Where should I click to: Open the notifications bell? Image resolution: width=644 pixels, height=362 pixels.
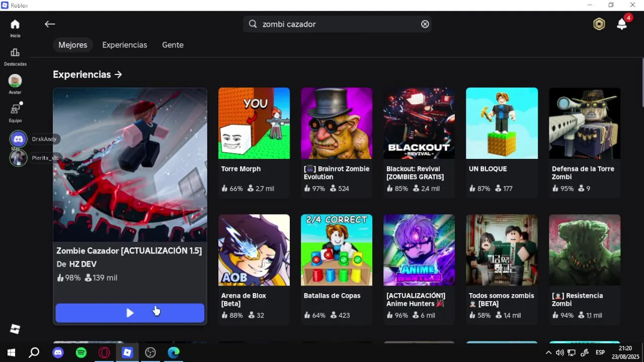pos(622,24)
